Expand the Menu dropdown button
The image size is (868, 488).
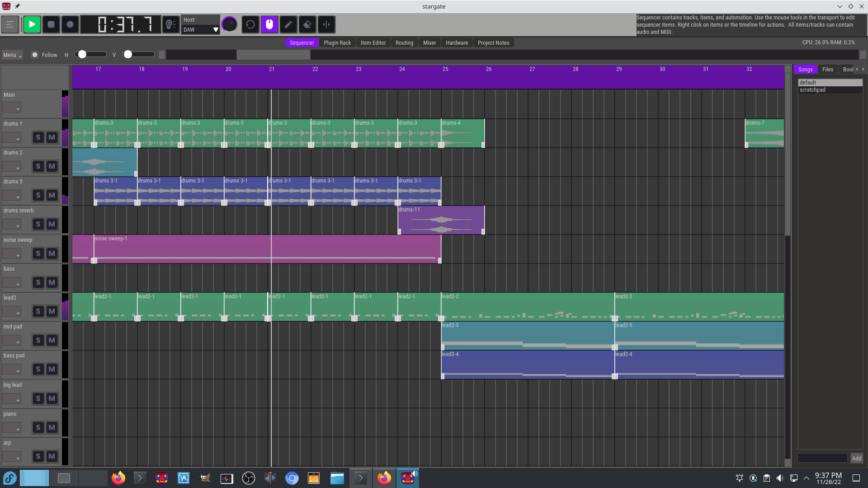[12, 55]
